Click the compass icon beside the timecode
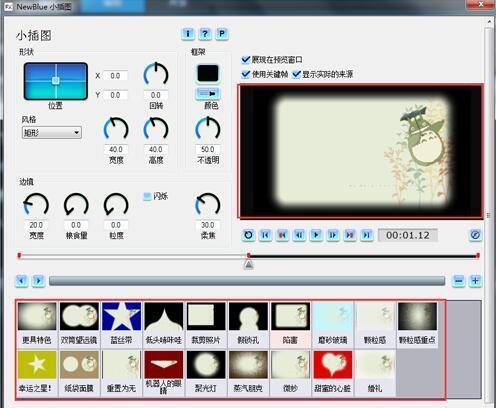This screenshot has width=496, height=408. click(475, 235)
